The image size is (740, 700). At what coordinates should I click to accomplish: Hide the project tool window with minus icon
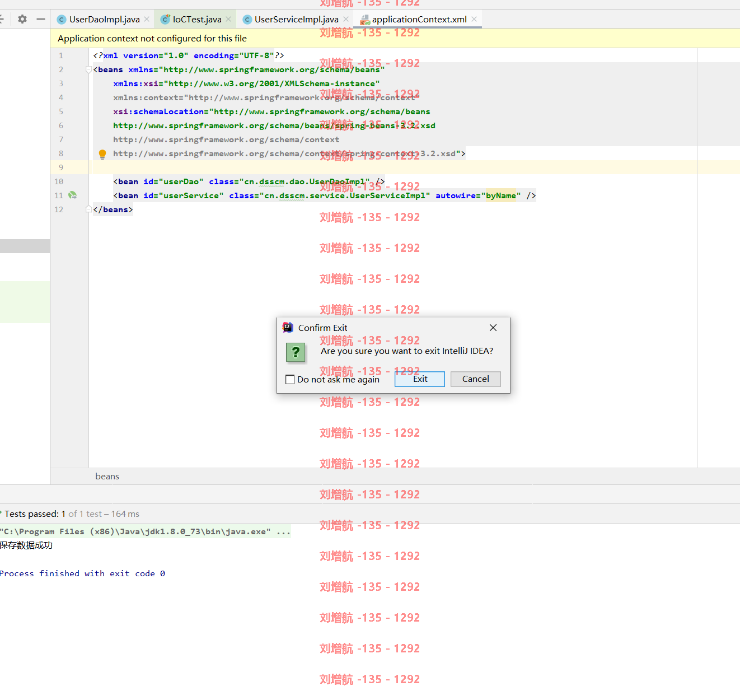pos(41,19)
